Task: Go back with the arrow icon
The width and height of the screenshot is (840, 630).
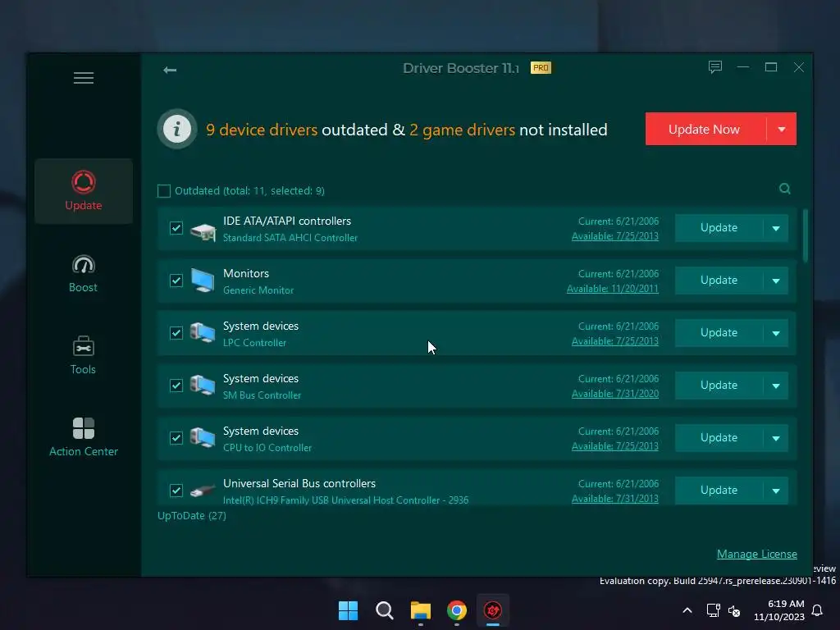Action: (170, 70)
